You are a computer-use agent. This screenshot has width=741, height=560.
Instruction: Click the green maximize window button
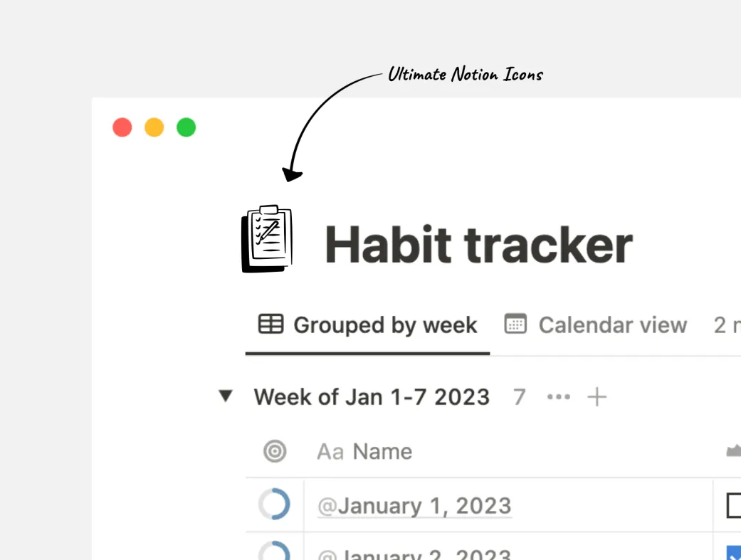(x=186, y=128)
